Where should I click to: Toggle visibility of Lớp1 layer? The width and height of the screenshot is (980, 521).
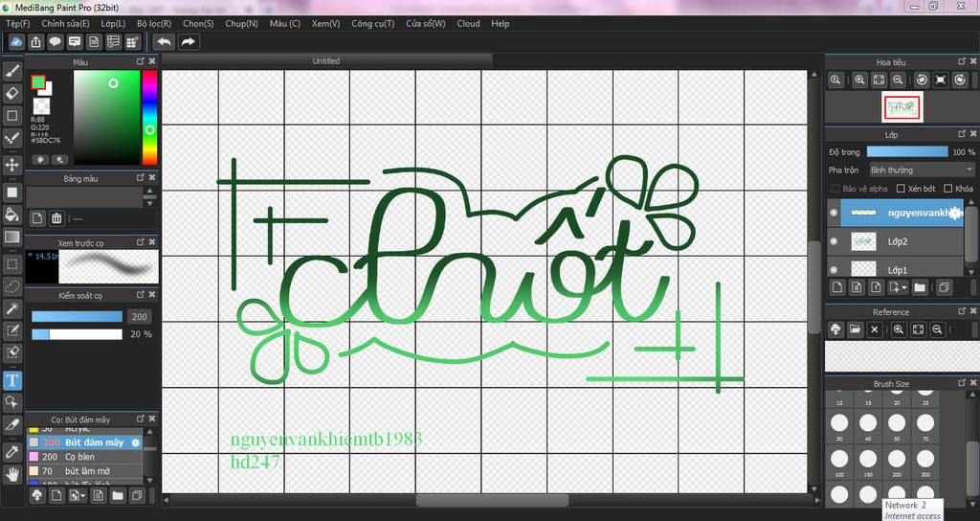pos(834,270)
